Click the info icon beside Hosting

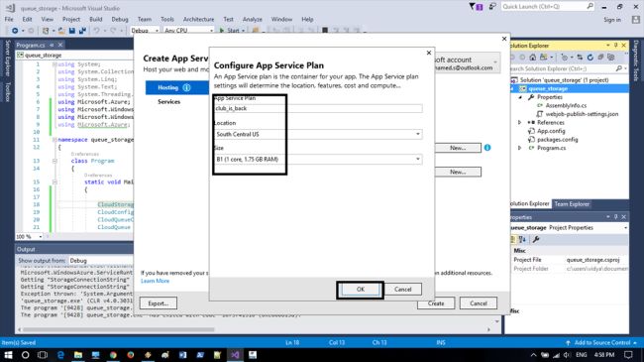coord(186,87)
